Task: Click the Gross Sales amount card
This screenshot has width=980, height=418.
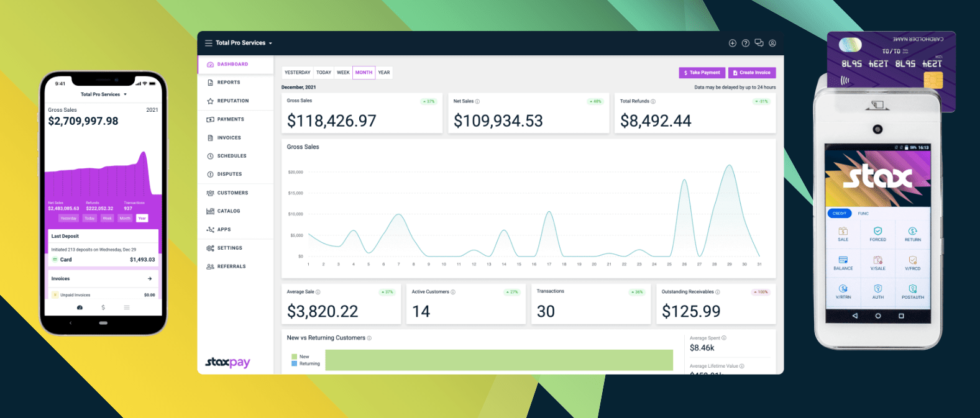Action: pyautogui.click(x=362, y=114)
